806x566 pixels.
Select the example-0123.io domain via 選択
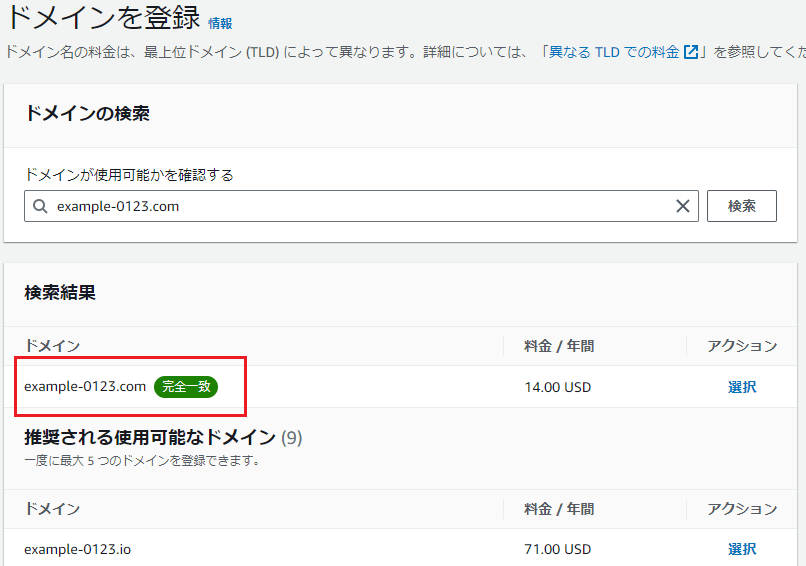pyautogui.click(x=742, y=549)
